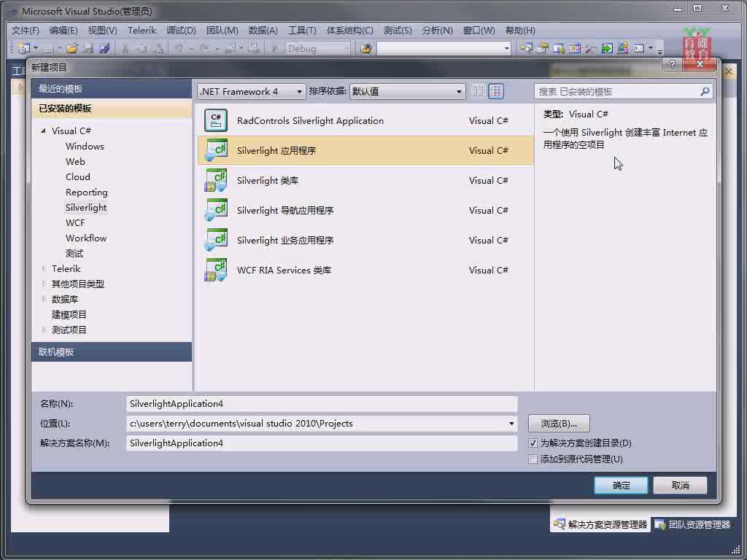Select the Workflow tree item
Screen dimensions: 747x560
(86, 238)
